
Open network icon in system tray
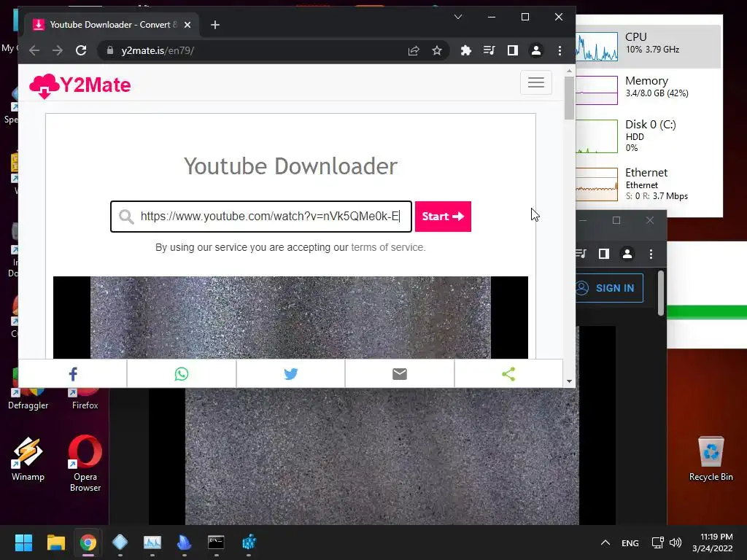tap(658, 542)
